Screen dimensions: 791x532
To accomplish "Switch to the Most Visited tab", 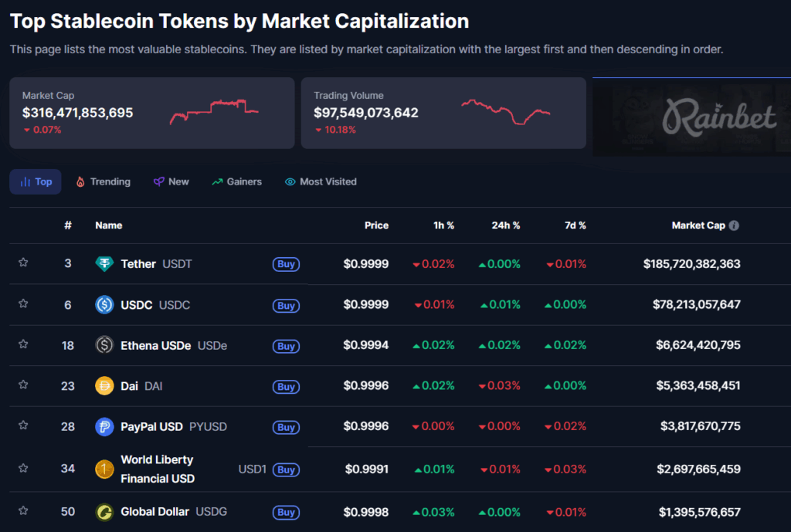I will pyautogui.click(x=321, y=181).
